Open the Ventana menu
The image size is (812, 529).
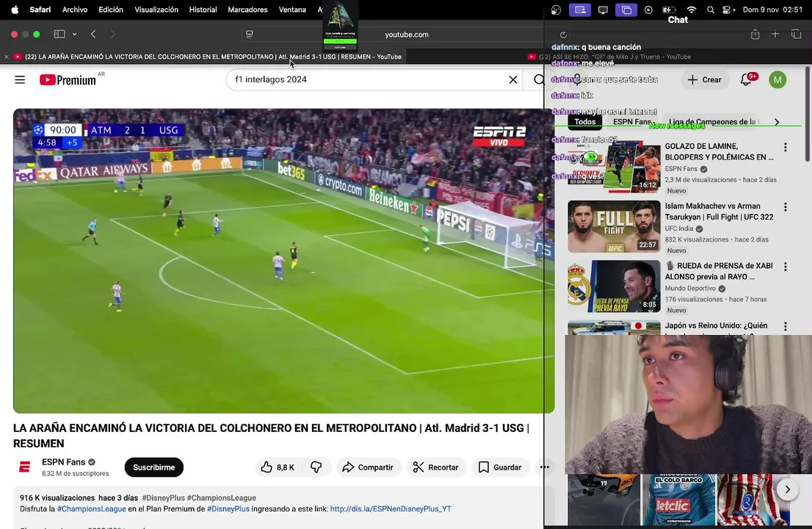(x=292, y=10)
